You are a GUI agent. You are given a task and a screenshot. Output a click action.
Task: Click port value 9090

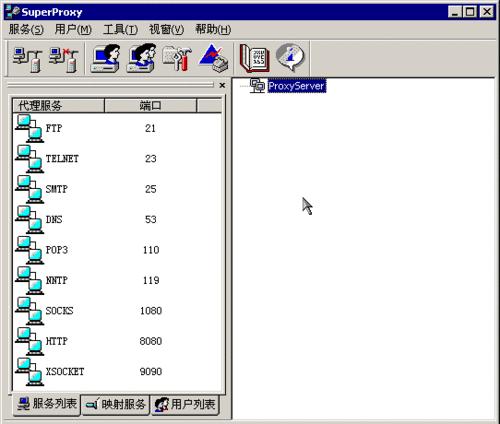click(x=151, y=371)
